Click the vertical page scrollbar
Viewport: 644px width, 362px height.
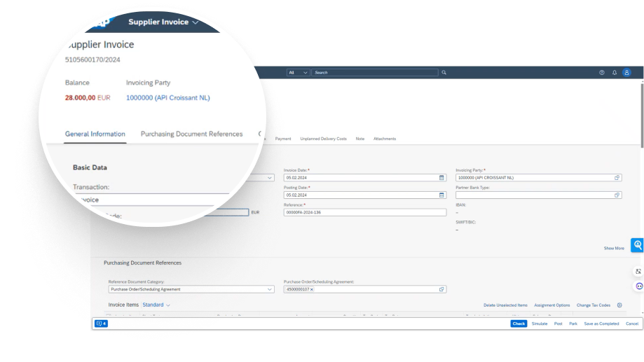point(642,115)
